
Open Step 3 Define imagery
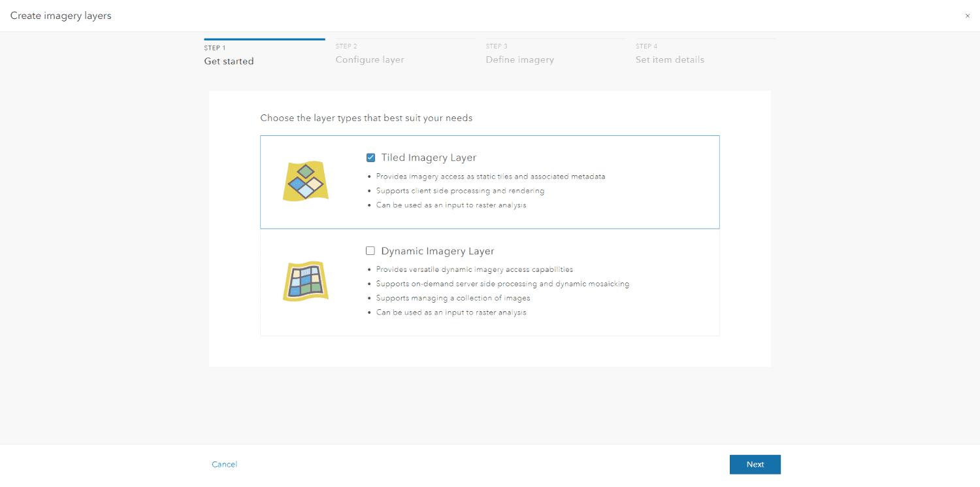point(519,59)
